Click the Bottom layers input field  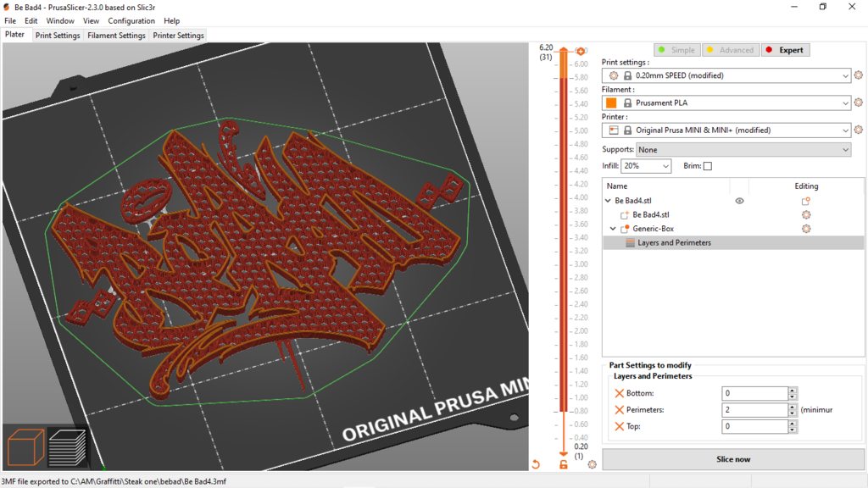[x=754, y=394]
